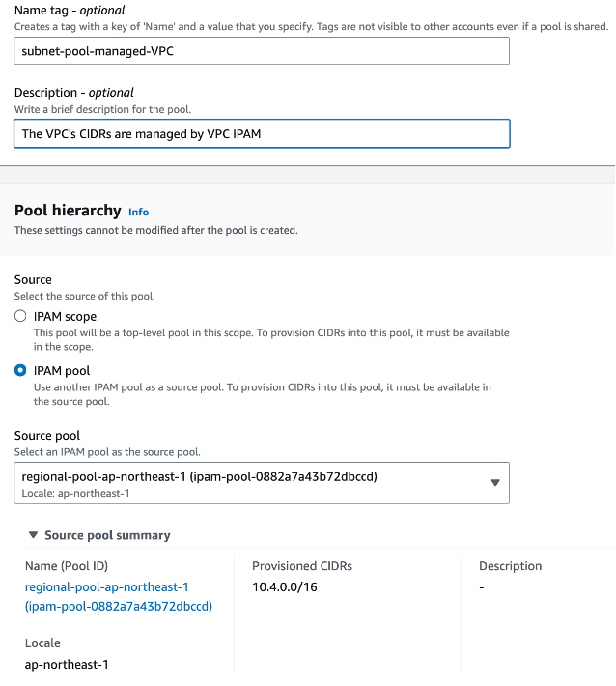Click the Description column header in summary
This screenshot has width=616, height=686.
click(510, 566)
